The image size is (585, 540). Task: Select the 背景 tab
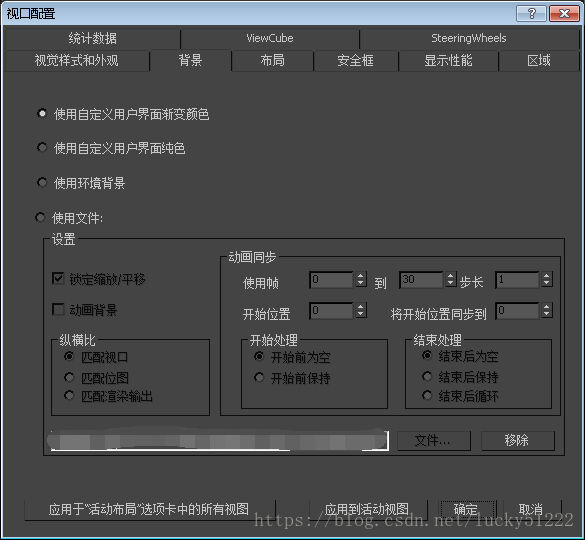click(190, 60)
